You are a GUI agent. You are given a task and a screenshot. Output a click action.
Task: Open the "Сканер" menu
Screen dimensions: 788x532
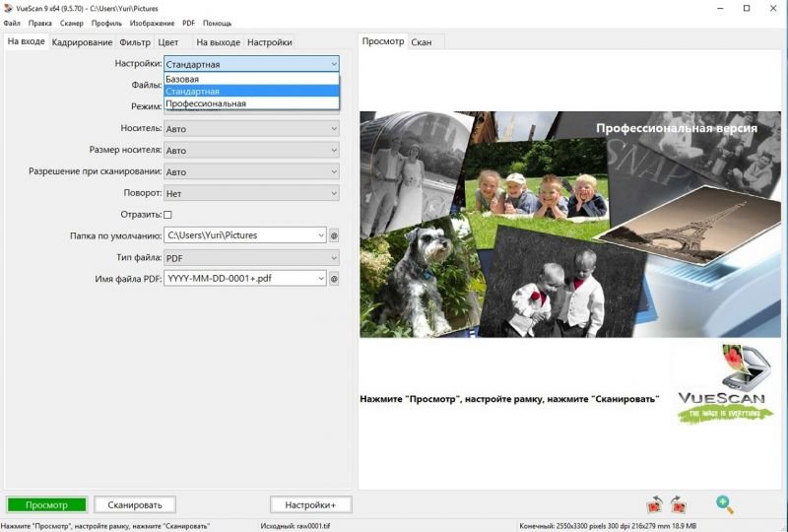[71, 23]
